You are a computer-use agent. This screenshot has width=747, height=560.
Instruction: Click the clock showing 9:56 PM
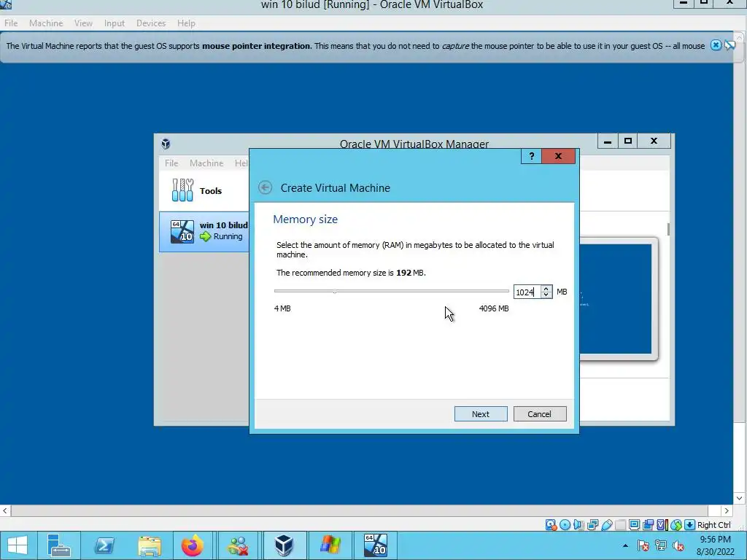(x=715, y=539)
